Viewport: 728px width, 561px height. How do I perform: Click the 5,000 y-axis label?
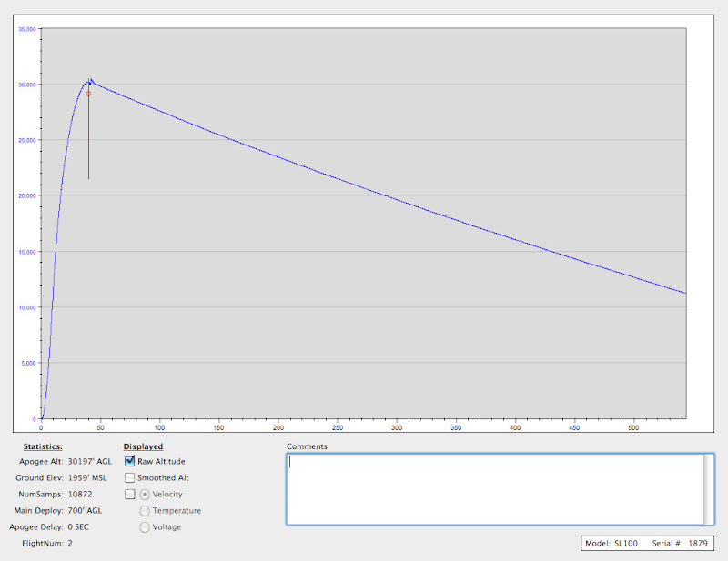pos(28,364)
